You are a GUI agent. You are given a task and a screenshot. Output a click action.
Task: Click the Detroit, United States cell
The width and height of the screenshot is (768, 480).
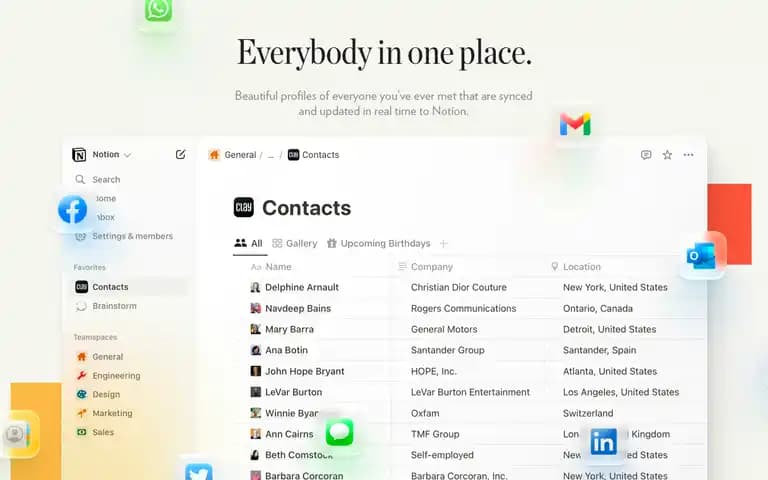pos(609,329)
